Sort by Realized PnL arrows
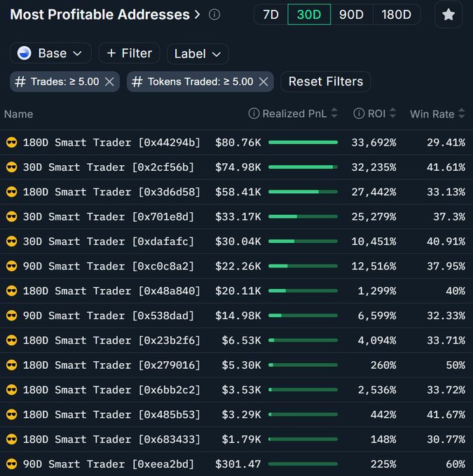Viewport: 473px width, 476px height. (x=334, y=113)
